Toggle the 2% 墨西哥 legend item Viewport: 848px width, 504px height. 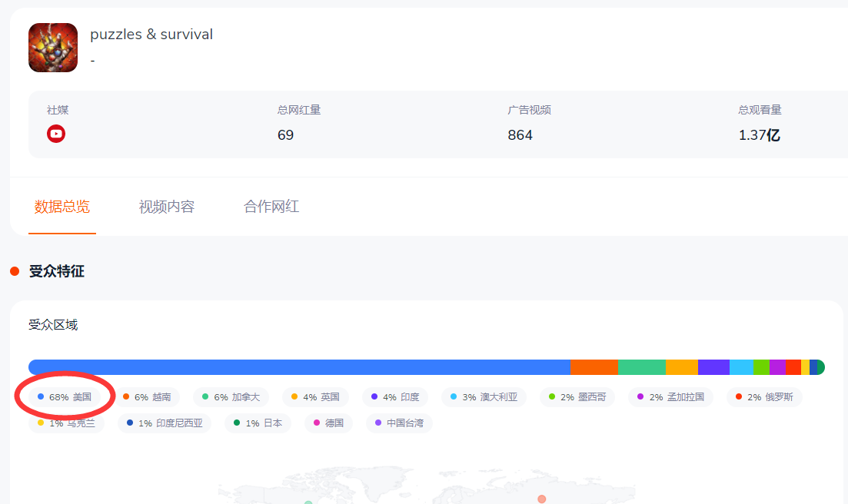pyautogui.click(x=577, y=397)
